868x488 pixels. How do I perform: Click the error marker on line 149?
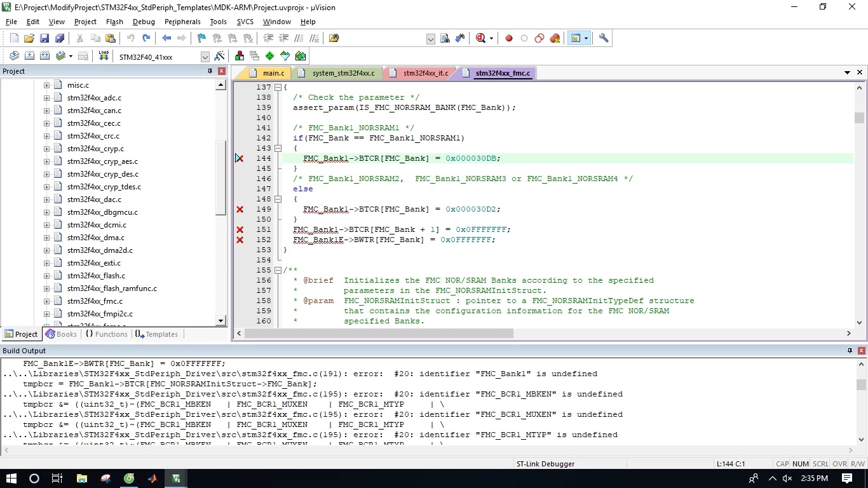240,209
